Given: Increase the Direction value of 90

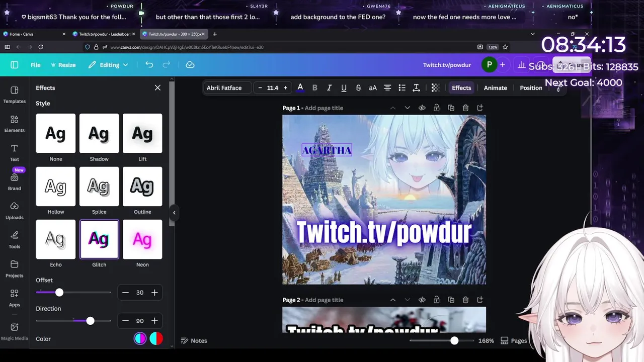Looking at the screenshot, I should [154, 321].
